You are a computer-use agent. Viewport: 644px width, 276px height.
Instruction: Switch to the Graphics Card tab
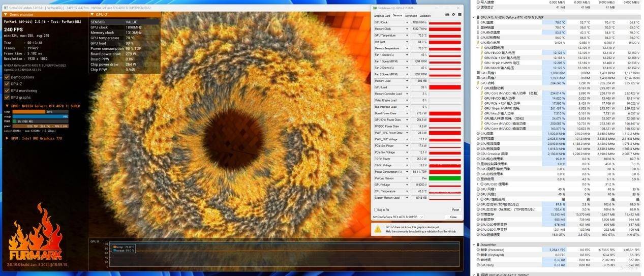tap(382, 16)
